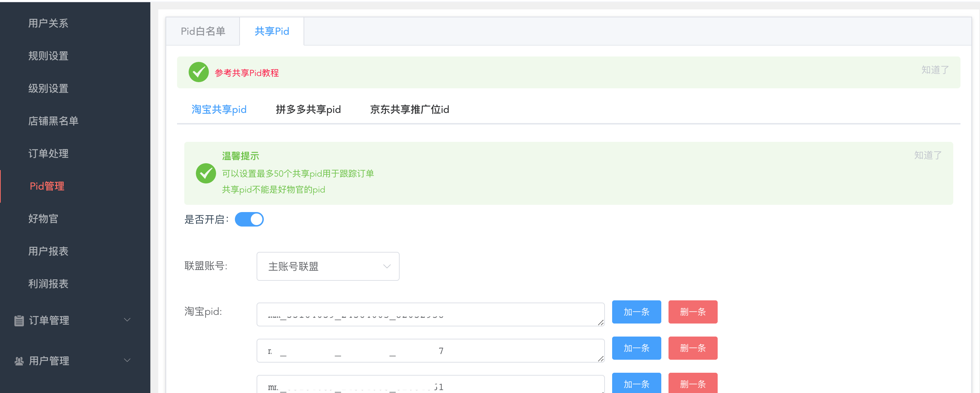Toggle the 是否开启 switch off
Screen dimensions: 980x393
(x=249, y=219)
